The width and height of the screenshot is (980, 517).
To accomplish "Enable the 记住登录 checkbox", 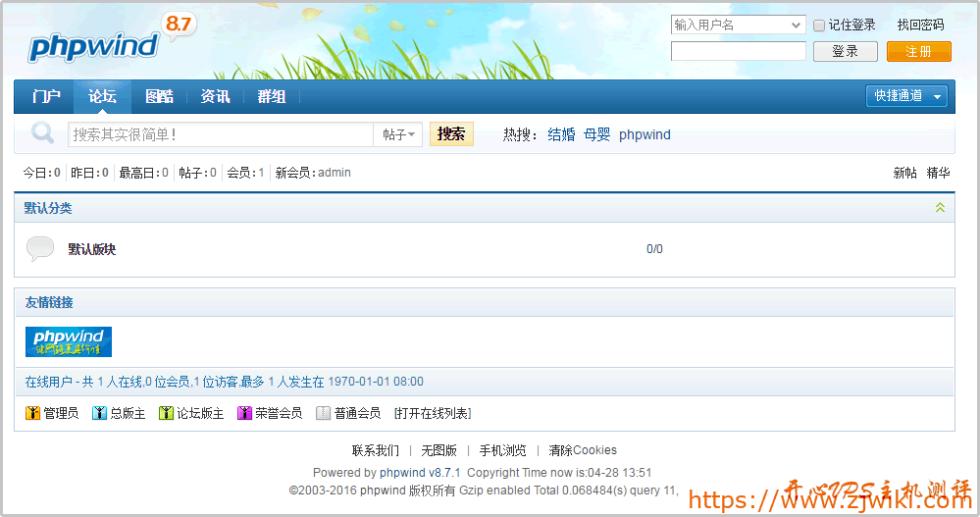I will pos(819,26).
